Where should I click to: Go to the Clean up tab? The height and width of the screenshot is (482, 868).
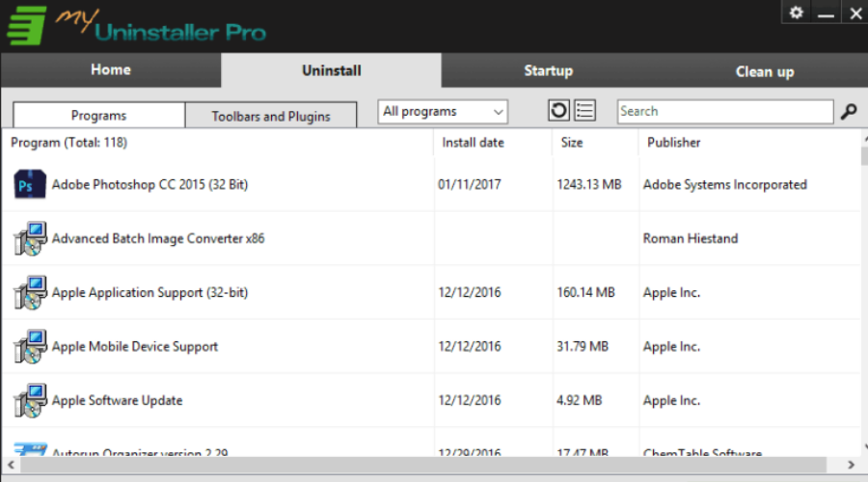point(765,71)
